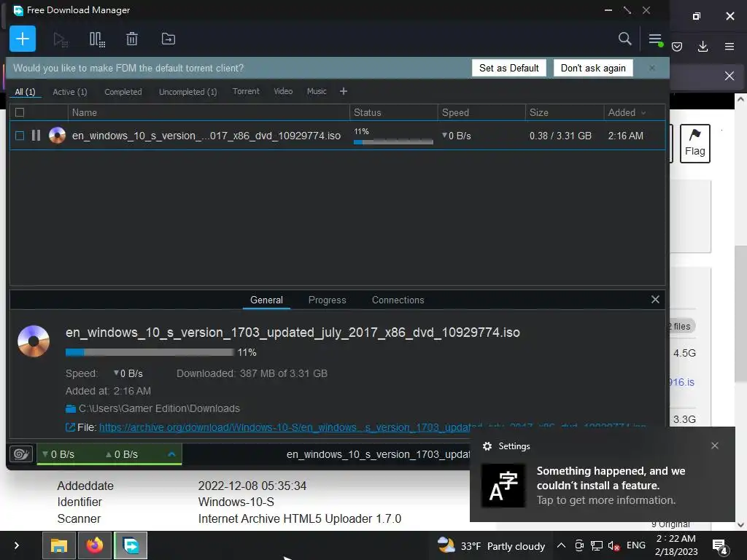Switch ENG input language indicator
This screenshot has height=560, width=747.
[x=635, y=545]
